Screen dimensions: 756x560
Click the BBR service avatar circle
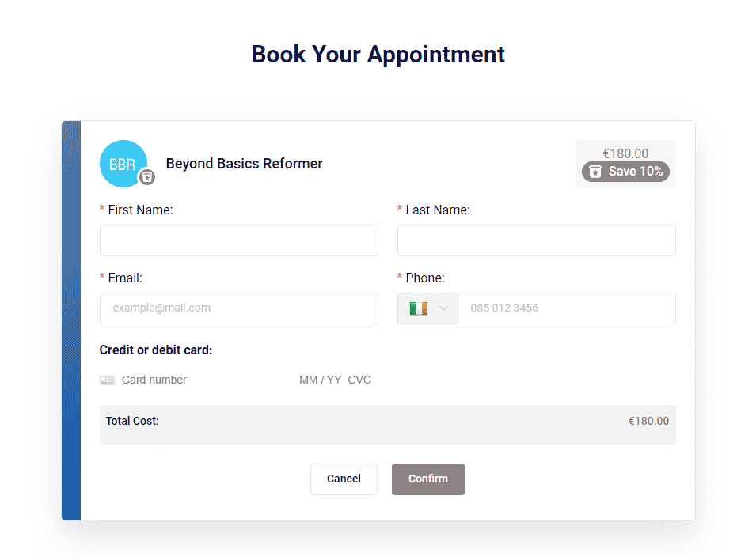tap(123, 164)
